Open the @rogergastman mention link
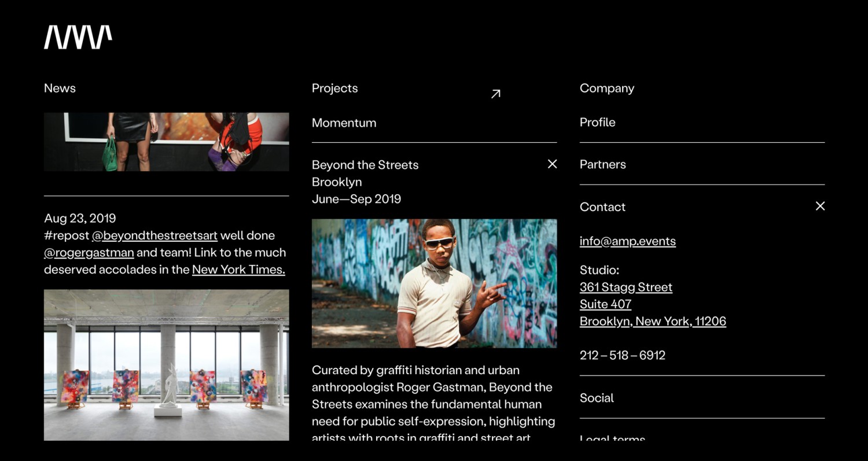The height and width of the screenshot is (461, 868). click(89, 253)
